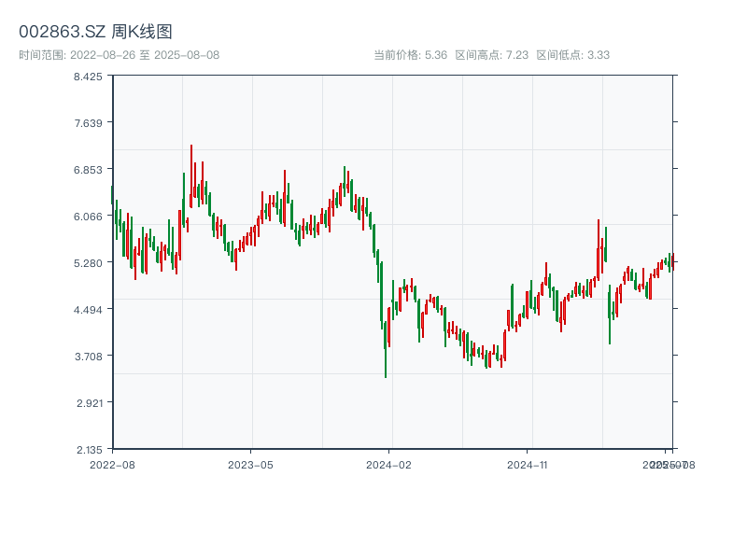
Task: Click the 区间高点 7.23 label
Action: click(x=491, y=55)
